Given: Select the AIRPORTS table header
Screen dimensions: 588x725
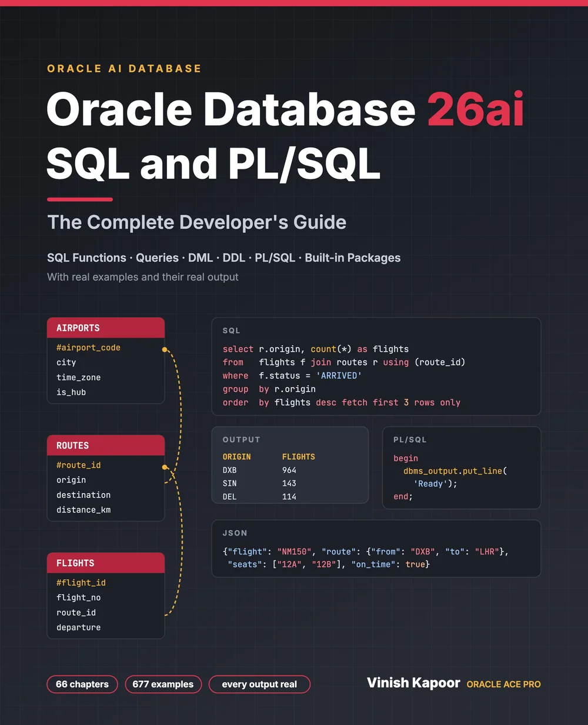Looking at the screenshot, I should point(106,328).
